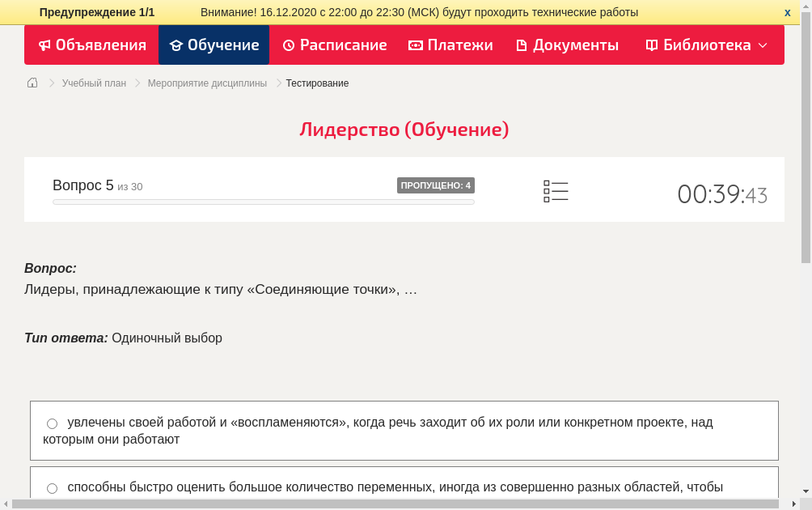
Task: Select the answer about being увлечены своей работой
Action: point(52,423)
